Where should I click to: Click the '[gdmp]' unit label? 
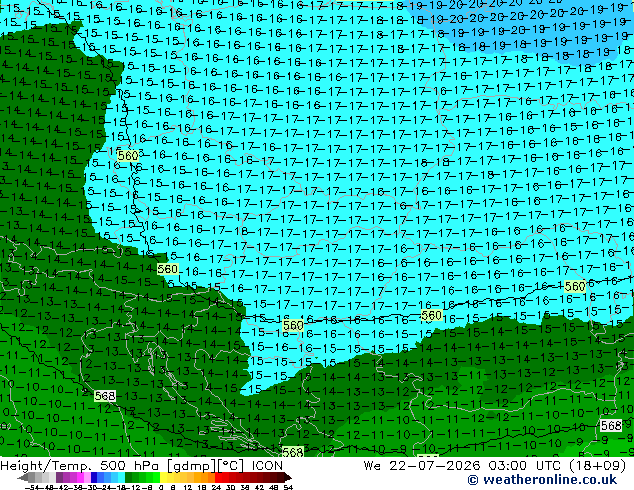click(189, 466)
